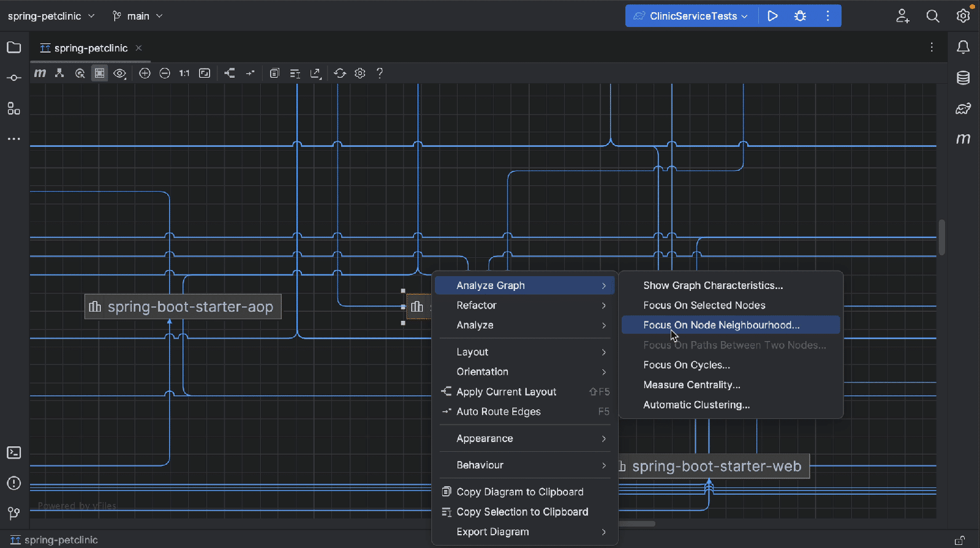Click the vertical scrollbar of the diagram
Viewport: 980px width, 548px height.
point(942,237)
